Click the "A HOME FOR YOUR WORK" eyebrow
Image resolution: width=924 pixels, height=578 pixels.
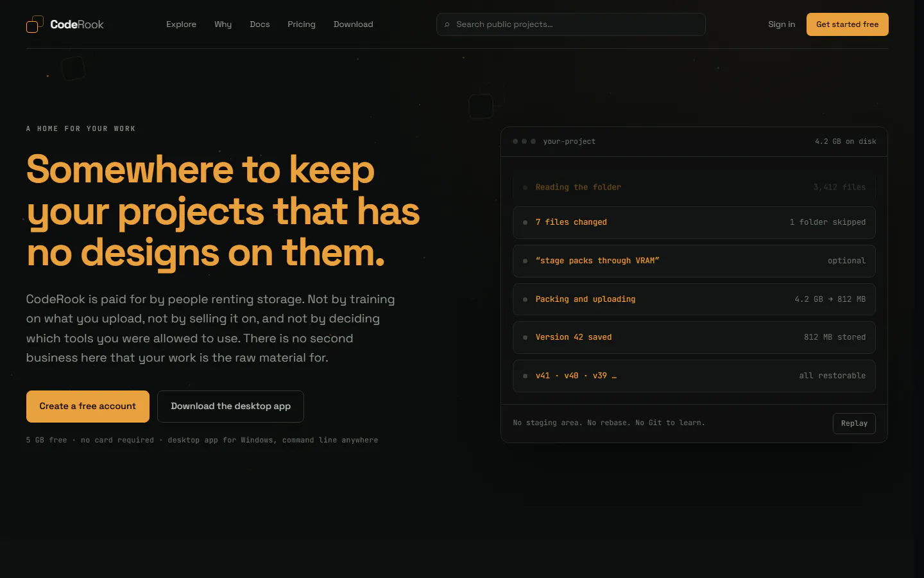click(x=81, y=128)
